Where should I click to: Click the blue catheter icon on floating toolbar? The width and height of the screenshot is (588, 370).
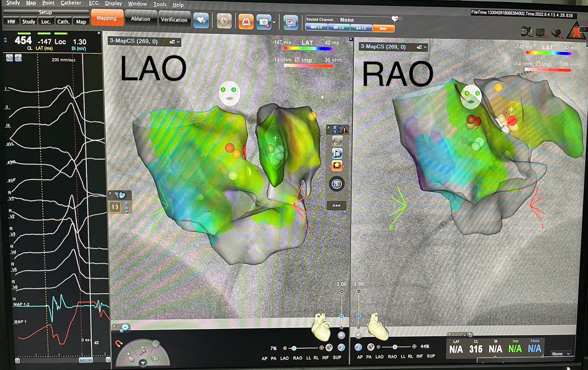tap(337, 130)
